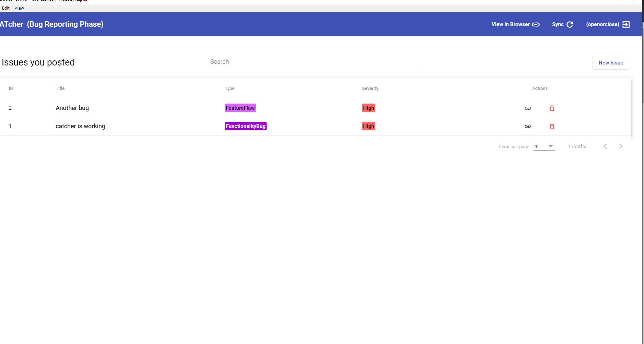Open the View menu
The height and width of the screenshot is (344, 644).
(19, 8)
